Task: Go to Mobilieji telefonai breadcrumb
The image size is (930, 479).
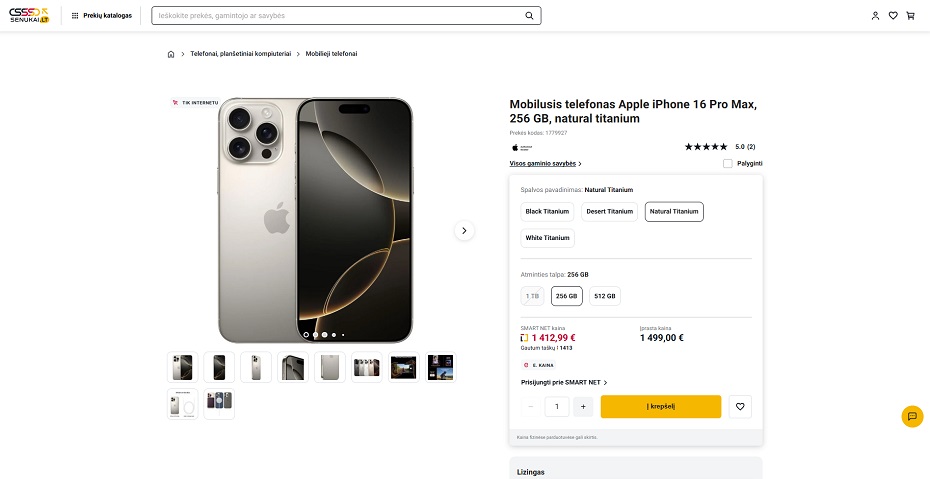Action: pyautogui.click(x=332, y=54)
